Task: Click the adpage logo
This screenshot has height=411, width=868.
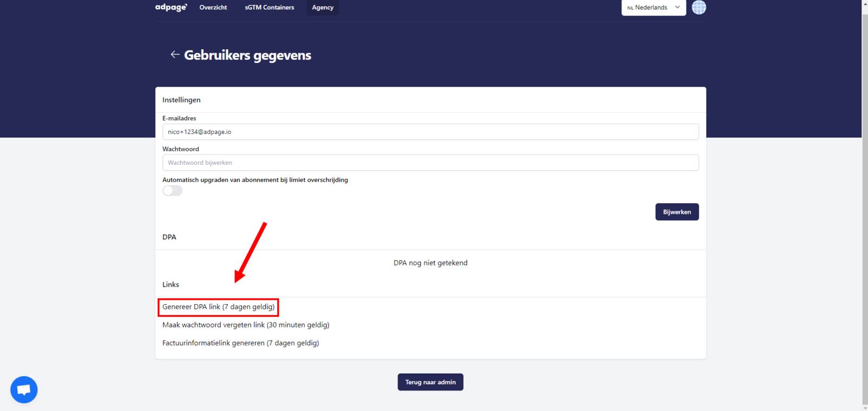Action: [x=171, y=8]
